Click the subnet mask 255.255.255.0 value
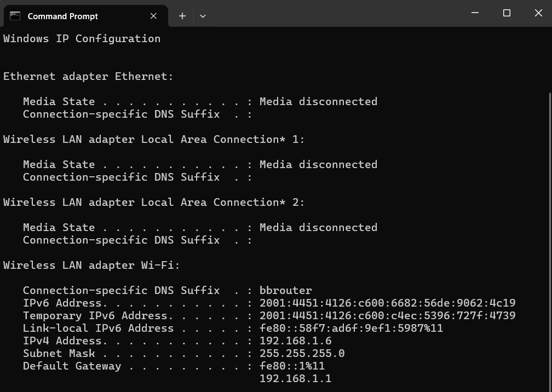The image size is (552, 392). [302, 354]
